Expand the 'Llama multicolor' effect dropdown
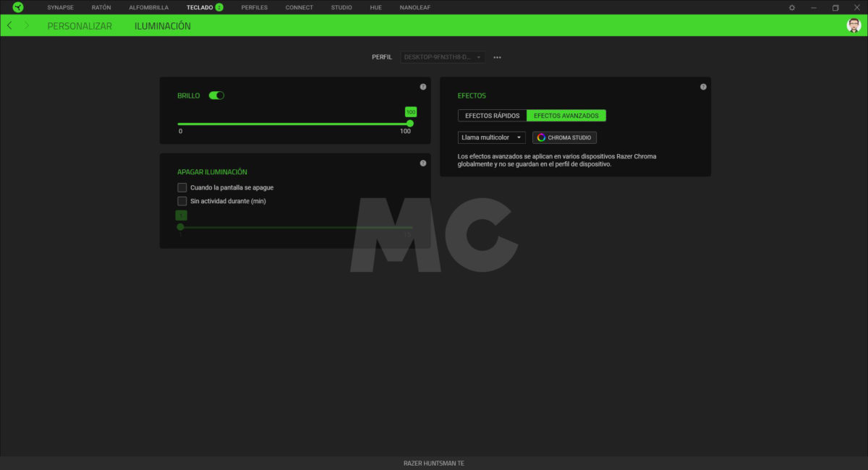Image resolution: width=868 pixels, height=470 pixels. tap(492, 137)
